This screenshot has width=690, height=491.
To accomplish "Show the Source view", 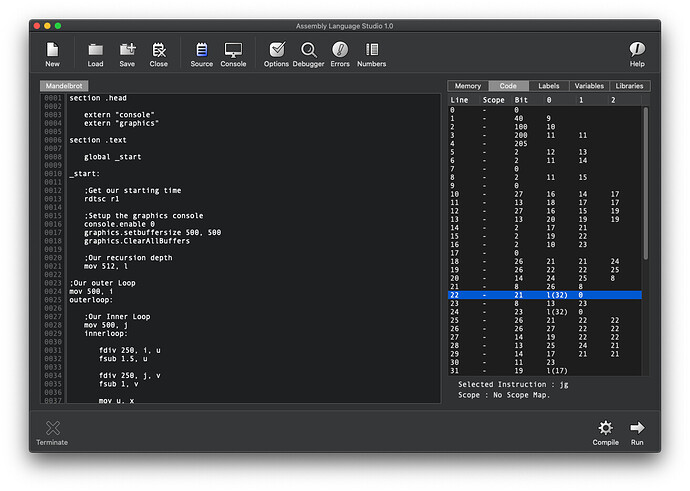I will click(202, 54).
